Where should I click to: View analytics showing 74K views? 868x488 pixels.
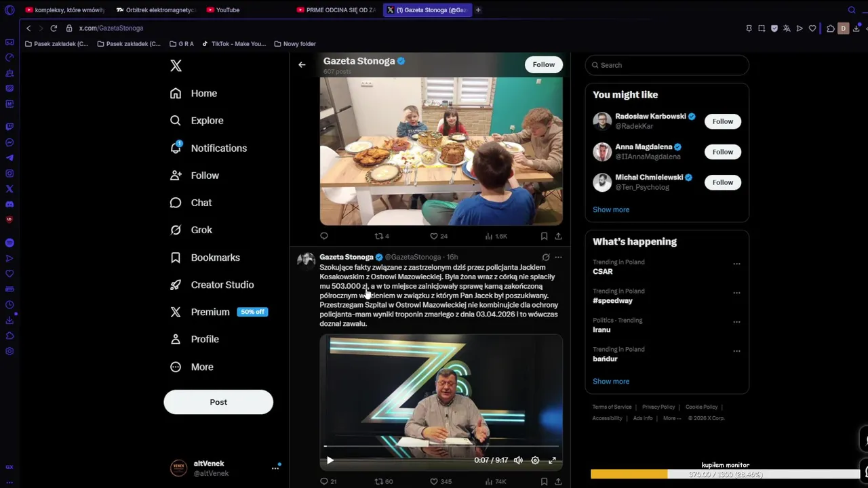pos(496,482)
